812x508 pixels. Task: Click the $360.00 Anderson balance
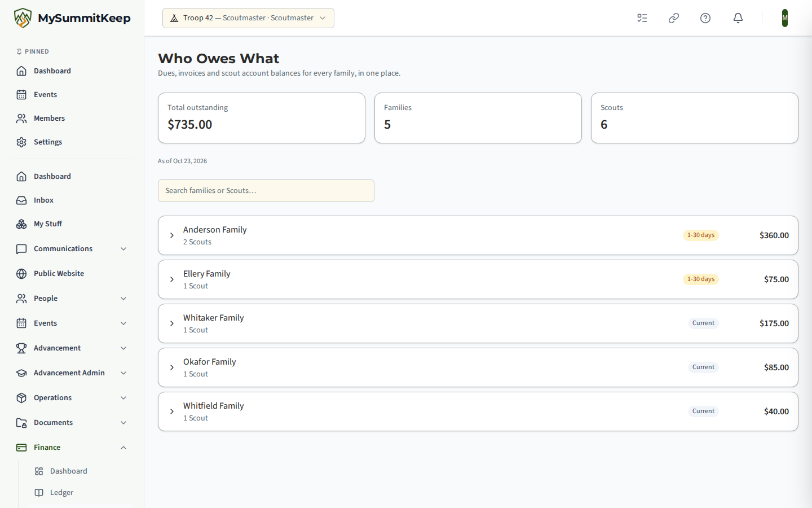pos(774,235)
